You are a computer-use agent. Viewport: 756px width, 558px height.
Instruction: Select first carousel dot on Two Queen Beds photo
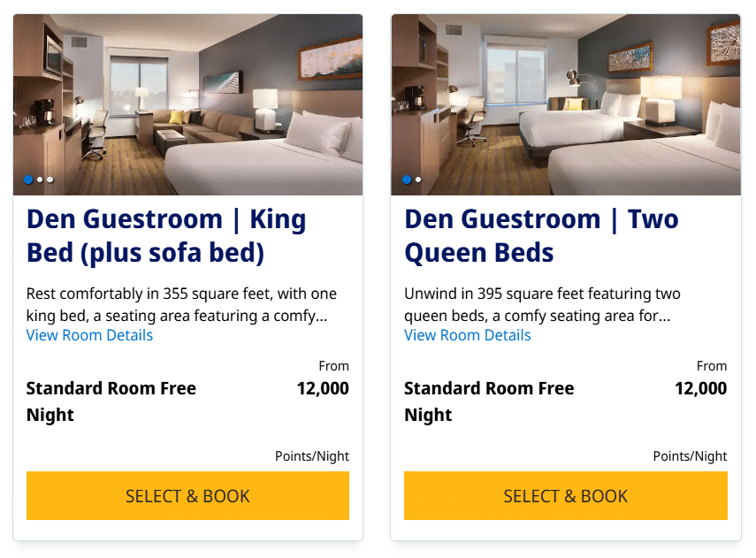point(407,180)
